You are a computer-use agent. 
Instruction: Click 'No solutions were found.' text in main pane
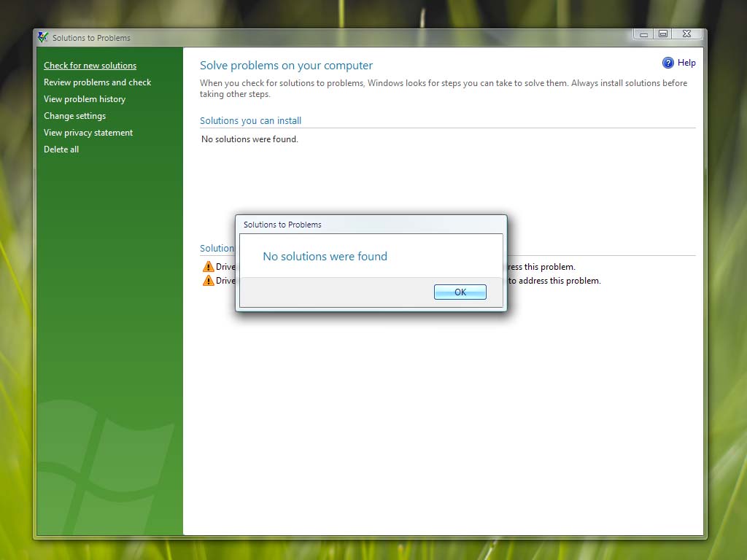[249, 139]
